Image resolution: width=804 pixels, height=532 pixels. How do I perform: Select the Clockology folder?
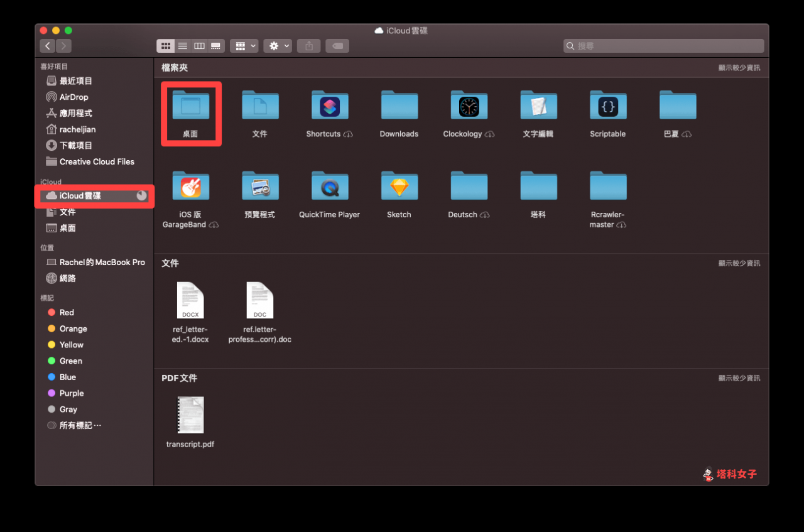pyautogui.click(x=469, y=104)
